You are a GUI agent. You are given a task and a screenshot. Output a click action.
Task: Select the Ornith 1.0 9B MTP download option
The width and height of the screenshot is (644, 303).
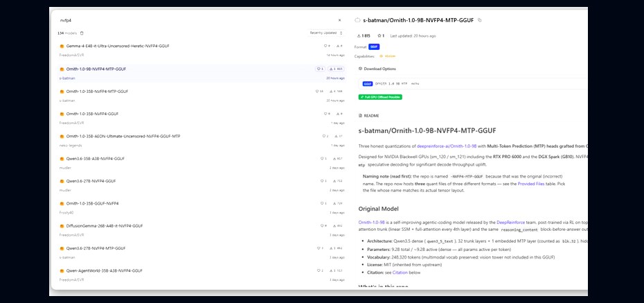click(x=474, y=84)
